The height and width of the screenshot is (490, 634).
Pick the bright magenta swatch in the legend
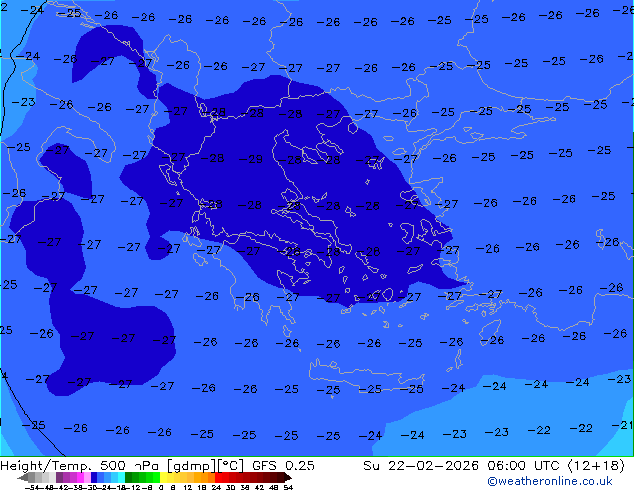[80, 478]
